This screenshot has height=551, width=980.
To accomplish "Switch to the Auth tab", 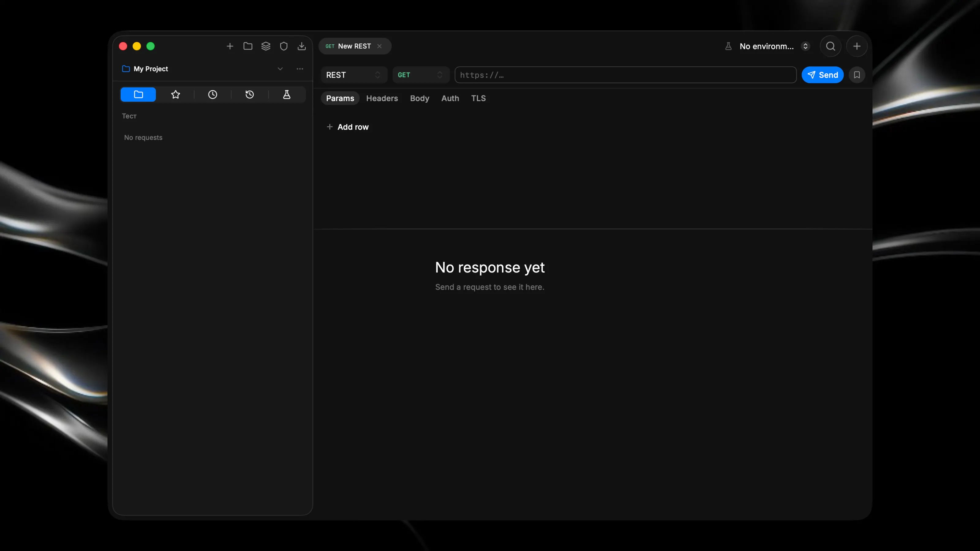I will pyautogui.click(x=450, y=98).
